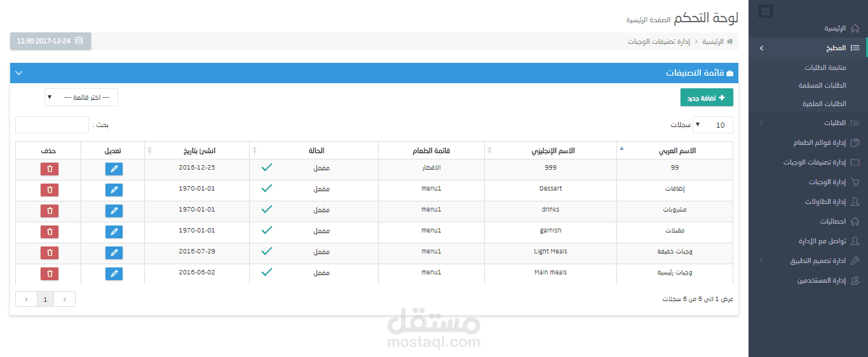Screen dimensions: 868x357
Task: Click pagination arrow at far left end
Action: click(26, 299)
